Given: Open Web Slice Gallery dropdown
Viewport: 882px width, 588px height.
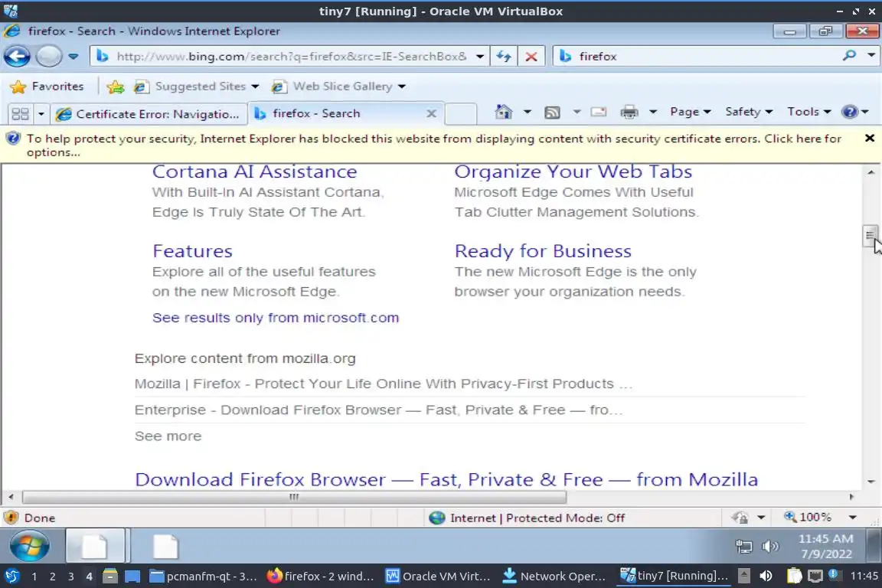Looking at the screenshot, I should click(x=338, y=87).
